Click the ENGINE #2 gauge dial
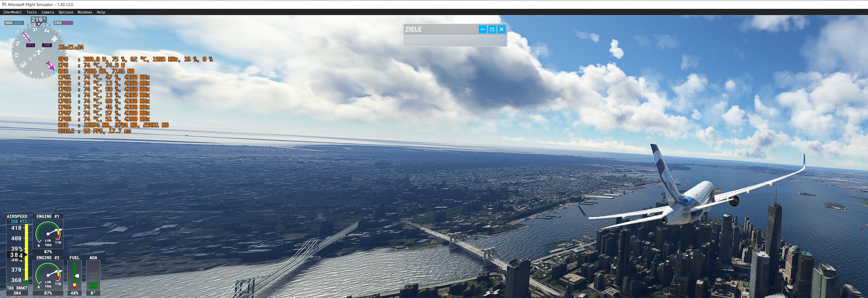This screenshot has width=868, height=298. click(x=48, y=275)
